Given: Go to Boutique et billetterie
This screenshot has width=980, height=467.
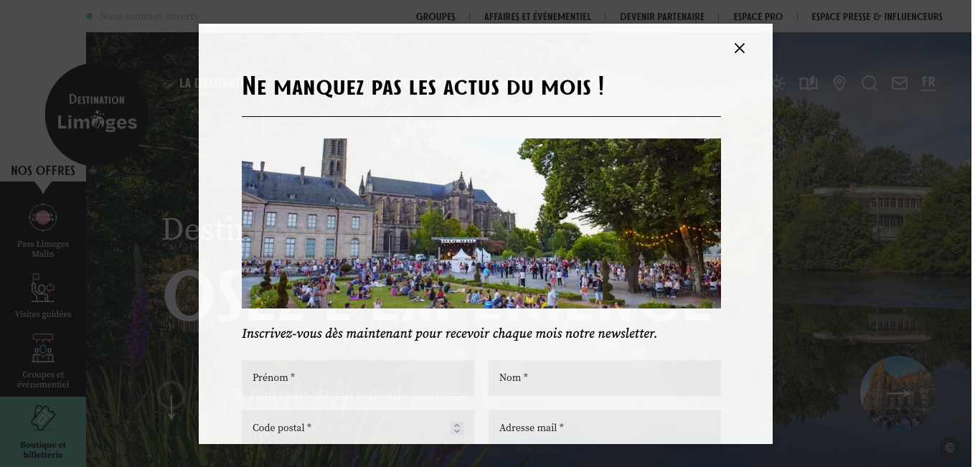Looking at the screenshot, I should click(43, 432).
